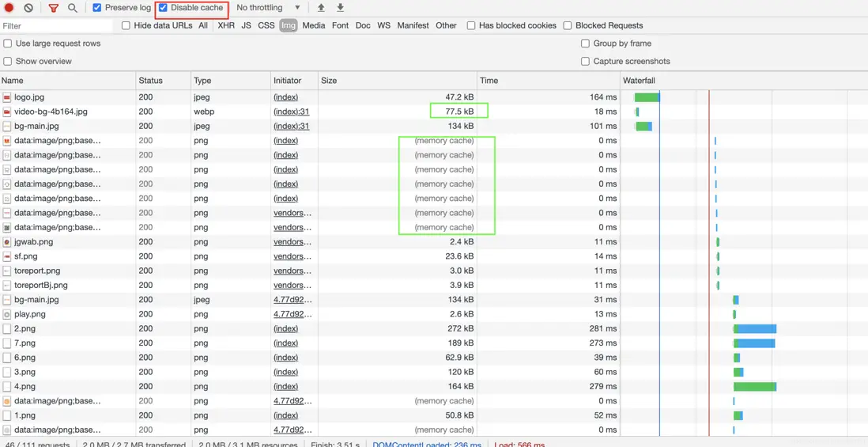868x447 pixels.
Task: Click the import HAR upload arrow
Action: click(321, 8)
